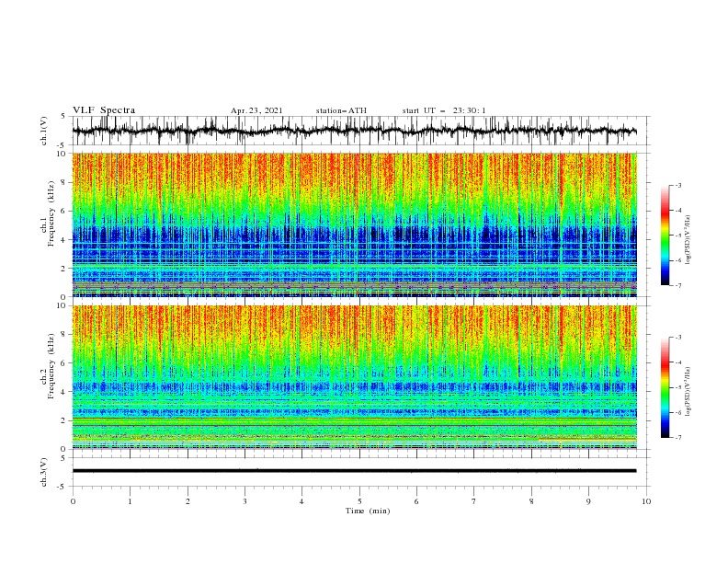Click the time axis tick label 5
Viewport: 728px width, 563px height.
pyautogui.click(x=359, y=501)
